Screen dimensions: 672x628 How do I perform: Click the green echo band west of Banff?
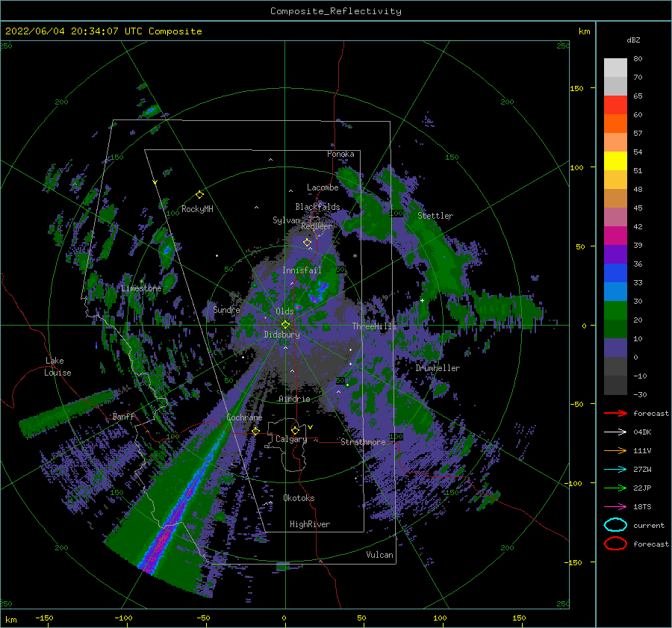coord(69,412)
